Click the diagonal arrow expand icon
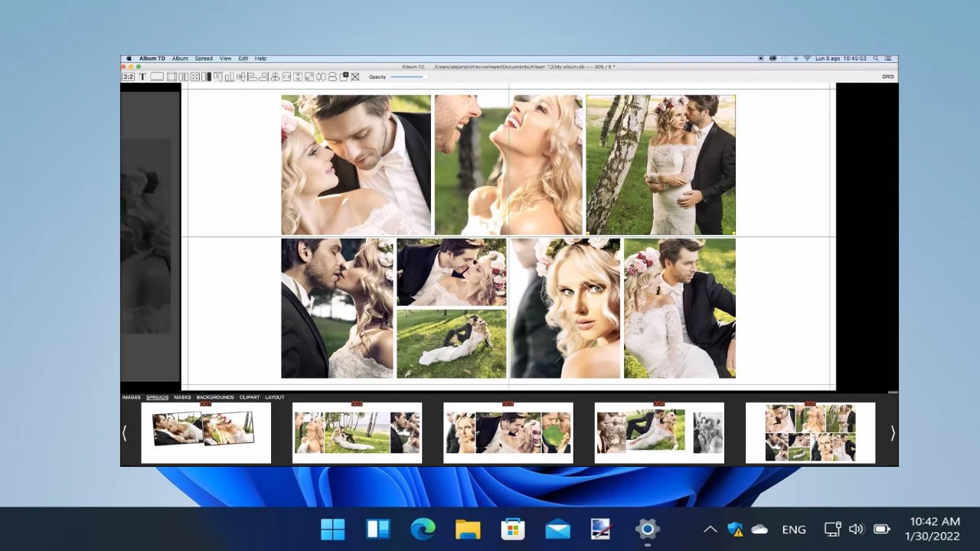980x551 pixels. tap(309, 77)
